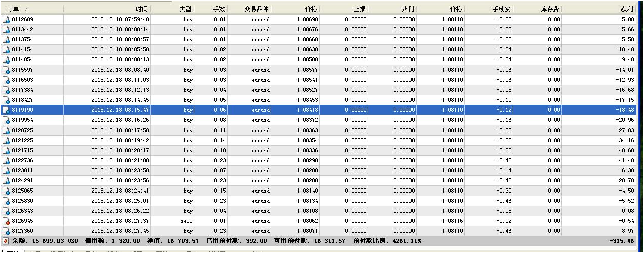Click the order icon for 8121225

coord(6,140)
